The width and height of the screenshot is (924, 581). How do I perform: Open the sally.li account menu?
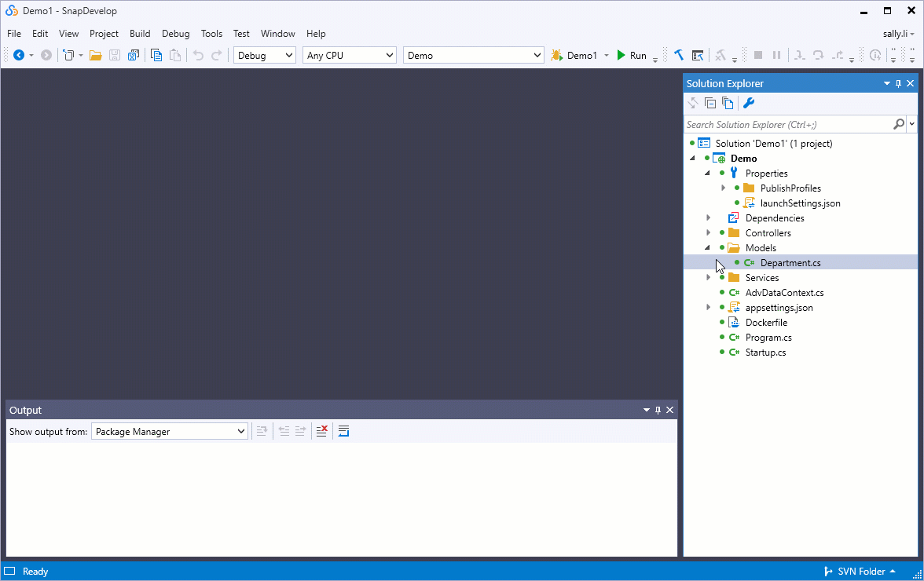(899, 34)
